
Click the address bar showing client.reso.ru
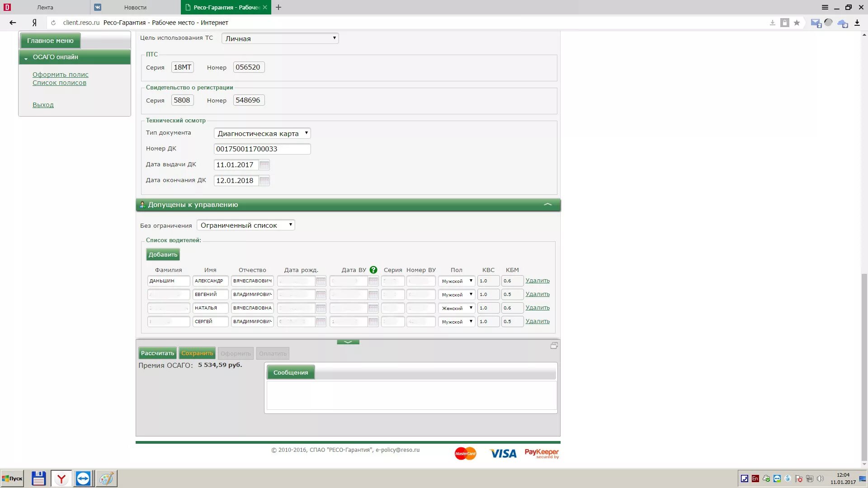407,23
